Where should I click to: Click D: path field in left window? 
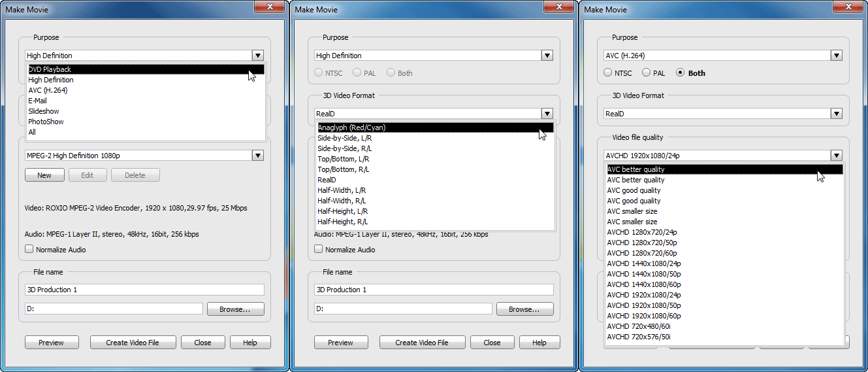[114, 309]
